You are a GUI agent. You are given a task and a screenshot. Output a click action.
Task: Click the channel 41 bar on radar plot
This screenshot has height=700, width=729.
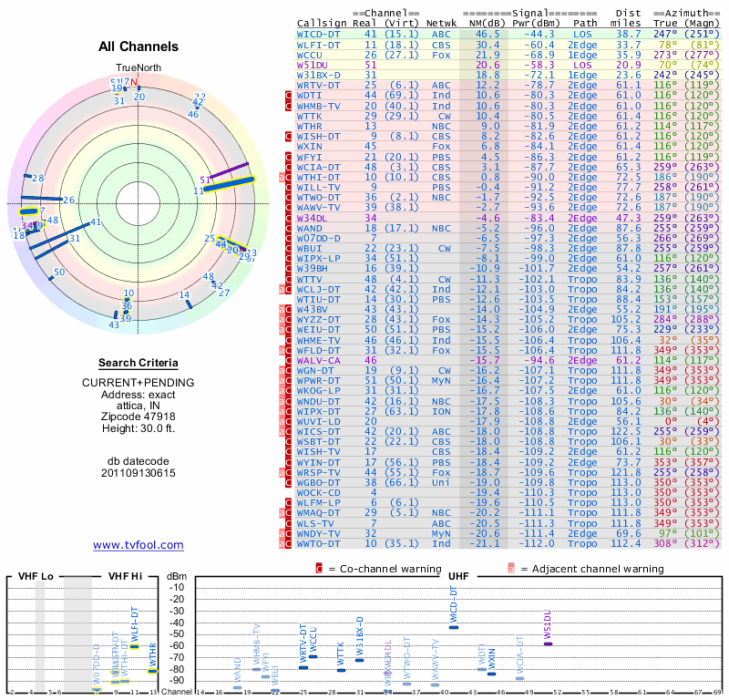(x=59, y=236)
